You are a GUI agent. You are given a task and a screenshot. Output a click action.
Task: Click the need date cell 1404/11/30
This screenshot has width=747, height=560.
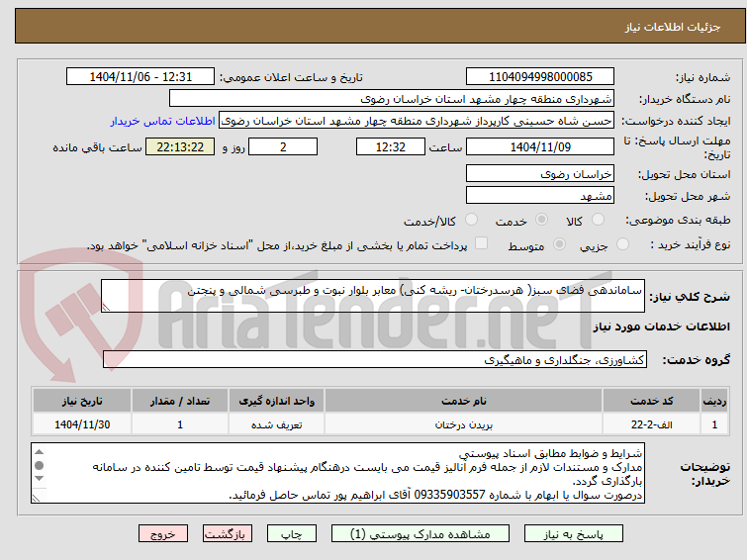pos(82,424)
